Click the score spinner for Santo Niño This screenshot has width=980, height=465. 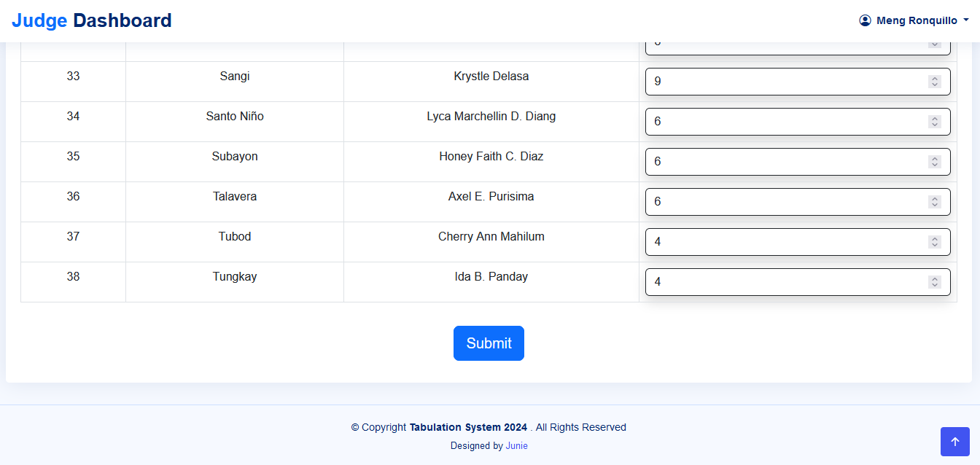click(x=935, y=122)
